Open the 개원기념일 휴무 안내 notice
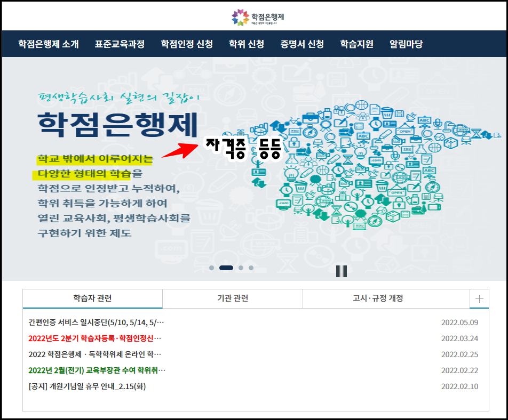 point(87,386)
